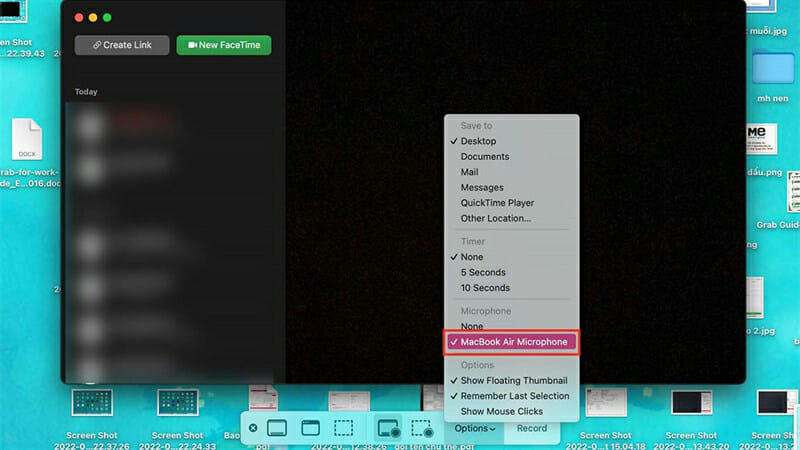Select Capture Selected Portion icon
Screen dimensions: 800x450
pos(343,428)
